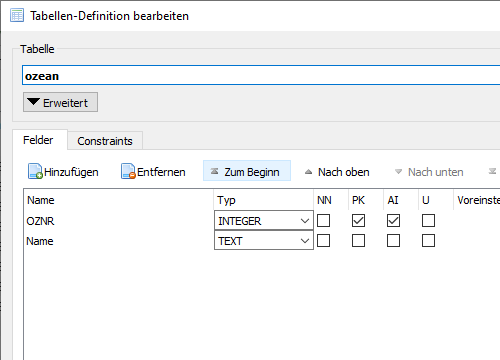This screenshot has height=360, width=500.
Task: Toggle U checkbox for OZNR
Action: click(x=428, y=220)
